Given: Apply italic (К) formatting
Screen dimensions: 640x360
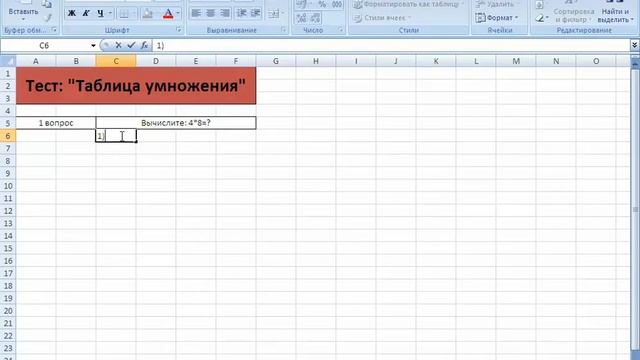Looking at the screenshot, I should [86, 13].
